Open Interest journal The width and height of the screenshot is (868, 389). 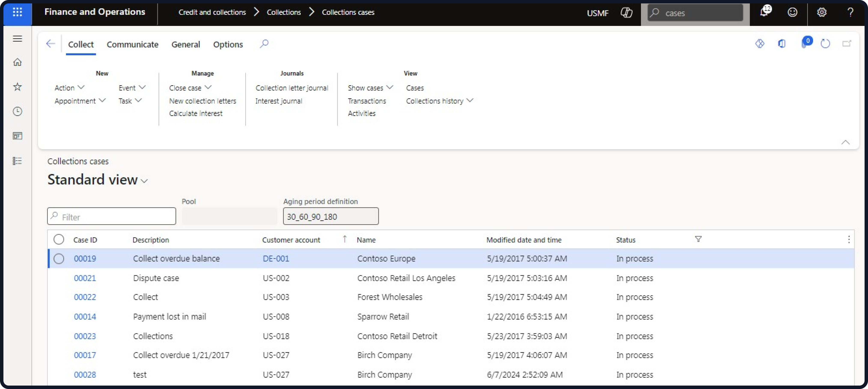coord(279,101)
